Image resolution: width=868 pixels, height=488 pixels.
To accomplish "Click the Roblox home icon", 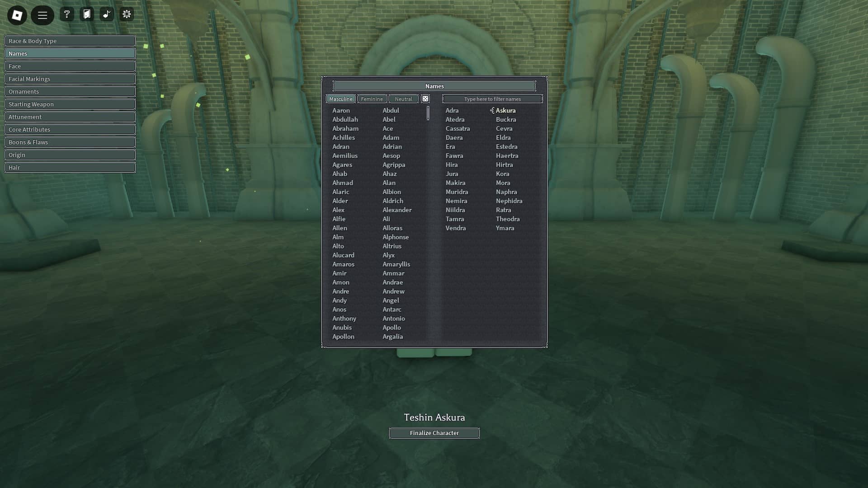I will (x=17, y=14).
